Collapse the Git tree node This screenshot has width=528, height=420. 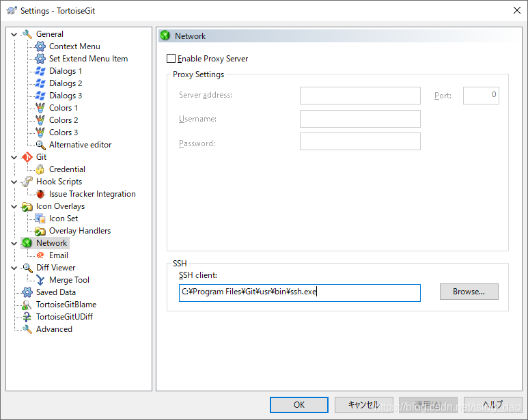(14, 157)
